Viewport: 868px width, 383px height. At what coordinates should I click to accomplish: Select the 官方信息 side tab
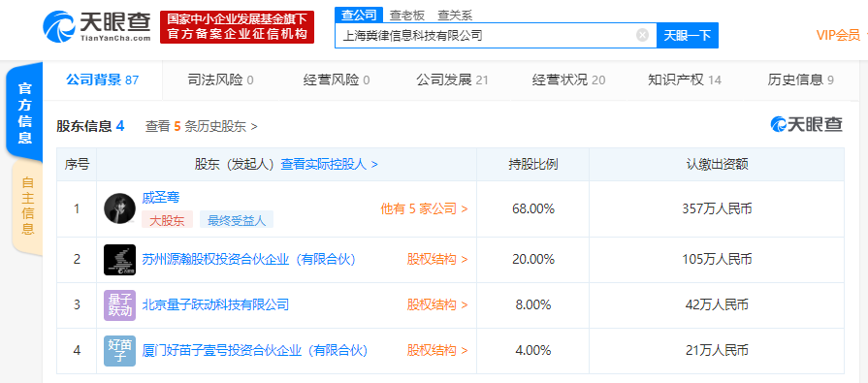(x=24, y=112)
